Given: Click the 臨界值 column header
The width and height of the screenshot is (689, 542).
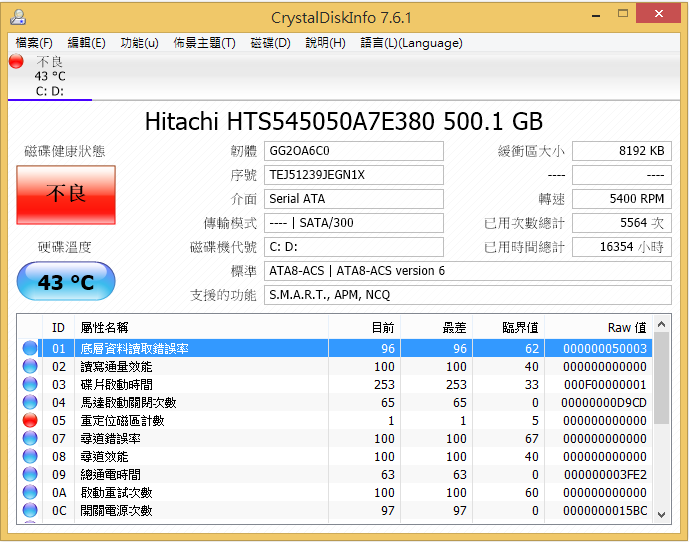Looking at the screenshot, I should [508, 327].
